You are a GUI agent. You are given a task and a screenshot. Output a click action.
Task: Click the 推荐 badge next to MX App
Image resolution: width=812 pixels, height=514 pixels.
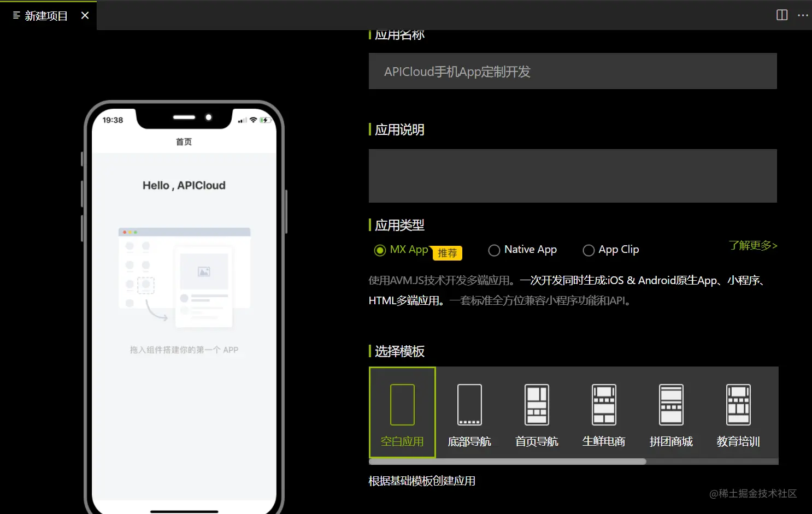coord(448,253)
